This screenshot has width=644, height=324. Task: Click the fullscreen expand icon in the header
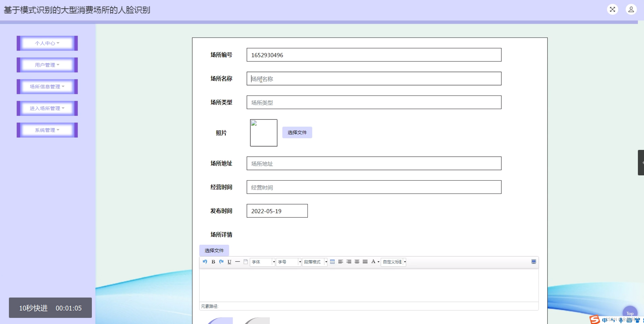coord(612,10)
